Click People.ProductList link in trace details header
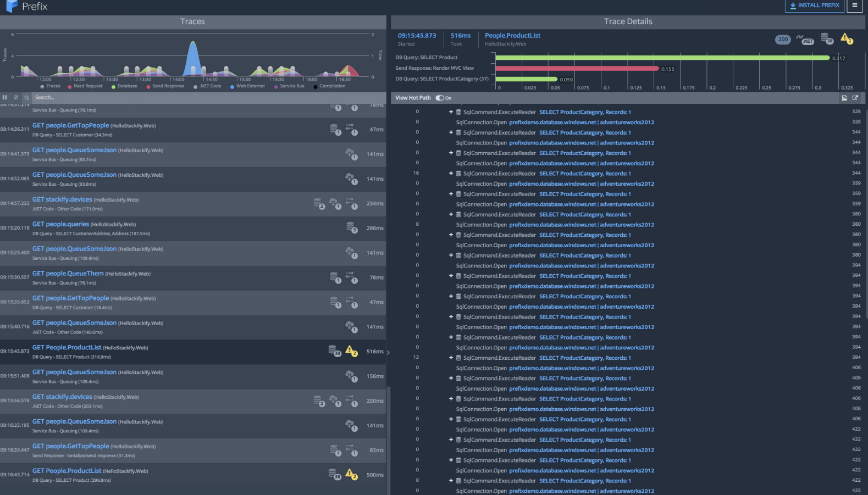The width and height of the screenshot is (868, 495). coord(512,36)
